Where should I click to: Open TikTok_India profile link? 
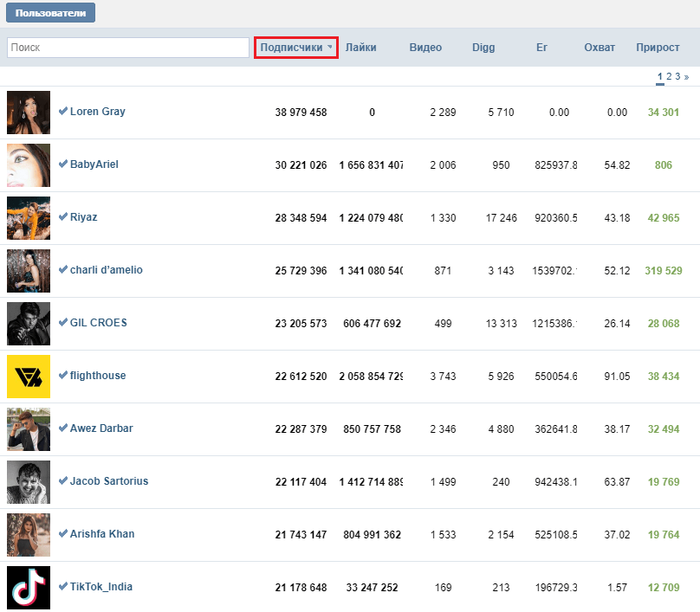(x=100, y=587)
